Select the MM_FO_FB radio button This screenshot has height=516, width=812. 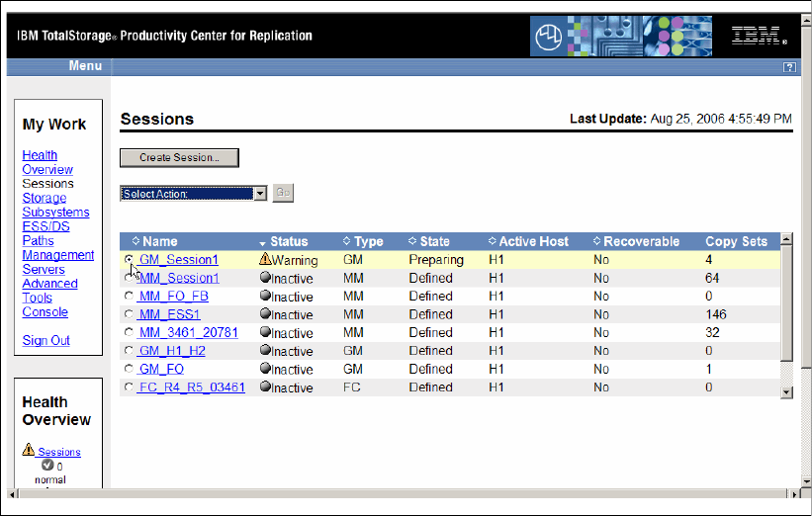tap(129, 296)
